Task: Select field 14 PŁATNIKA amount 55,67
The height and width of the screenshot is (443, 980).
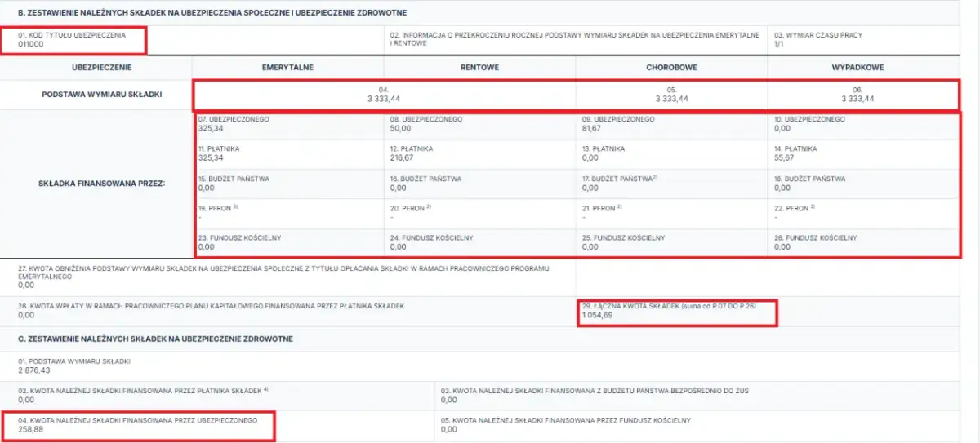Action: click(x=784, y=158)
